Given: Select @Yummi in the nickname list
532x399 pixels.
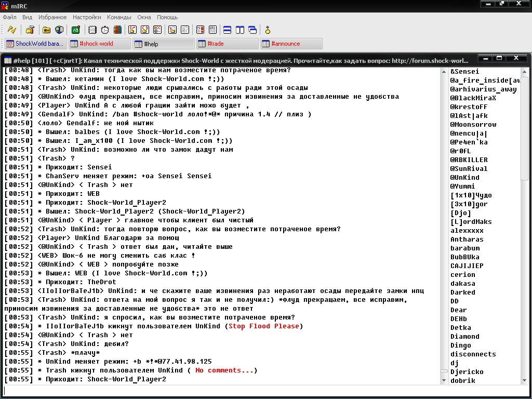Looking at the screenshot, I should tap(463, 187).
